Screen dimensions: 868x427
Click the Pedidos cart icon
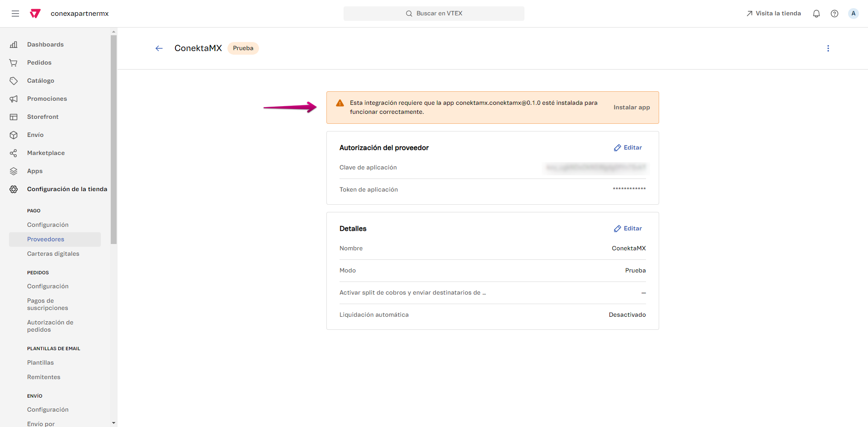pos(14,62)
